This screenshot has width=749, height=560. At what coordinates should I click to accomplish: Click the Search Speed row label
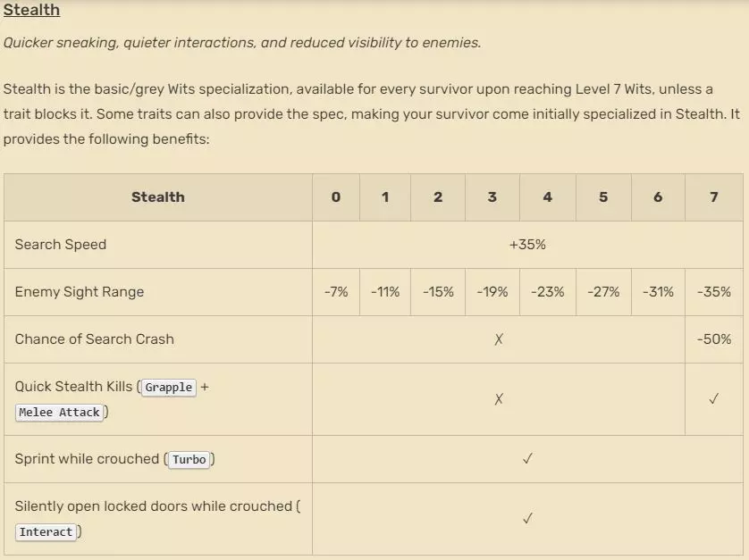tap(61, 245)
